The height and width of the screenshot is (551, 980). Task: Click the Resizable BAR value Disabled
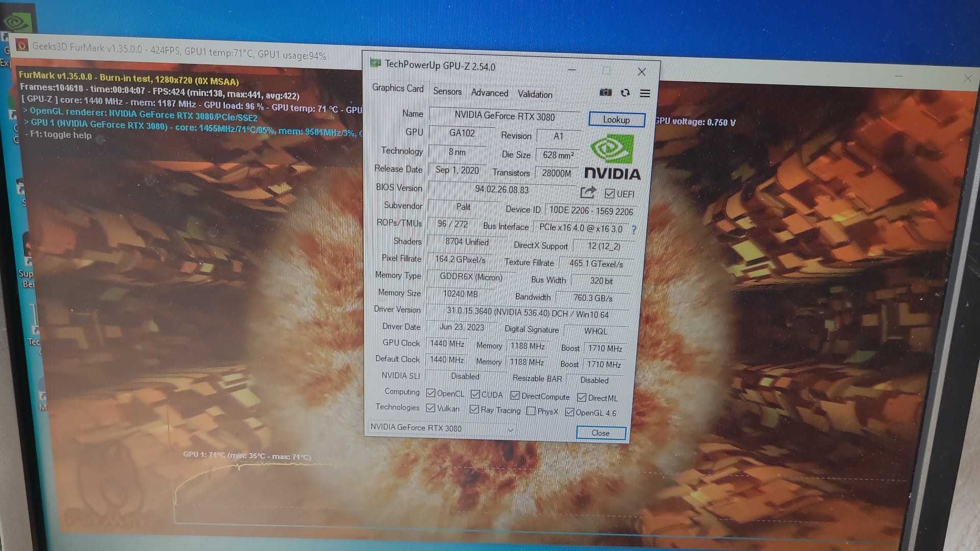pyautogui.click(x=594, y=380)
